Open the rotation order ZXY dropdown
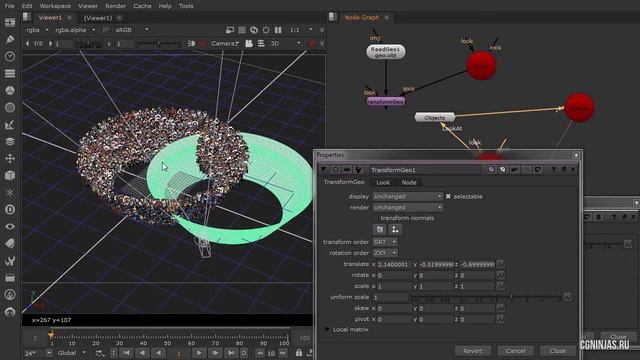Screen dimensions: 640x360 pos(384,253)
